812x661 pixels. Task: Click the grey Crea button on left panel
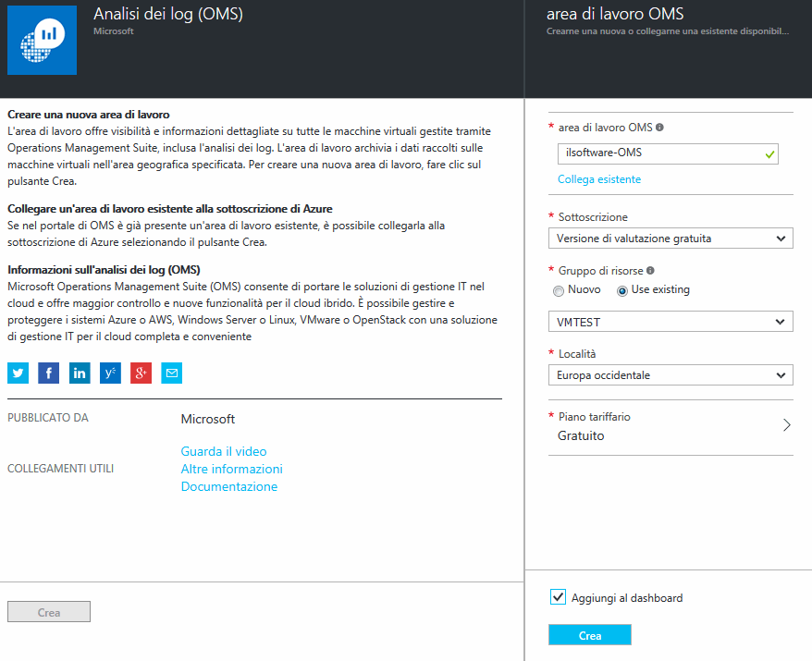tap(49, 612)
